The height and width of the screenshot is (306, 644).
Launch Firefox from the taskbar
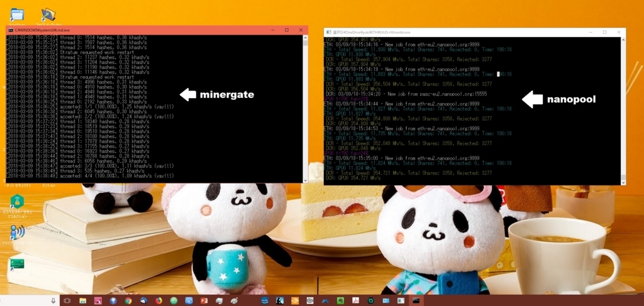click(158, 301)
